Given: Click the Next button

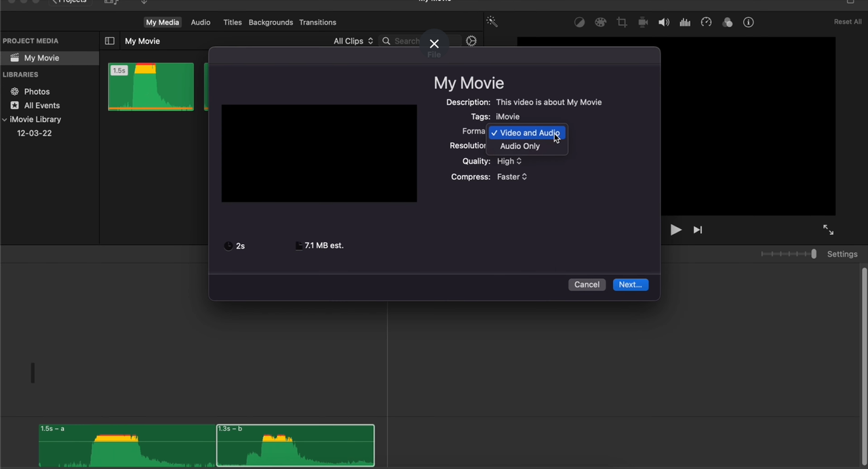Looking at the screenshot, I should tap(630, 285).
